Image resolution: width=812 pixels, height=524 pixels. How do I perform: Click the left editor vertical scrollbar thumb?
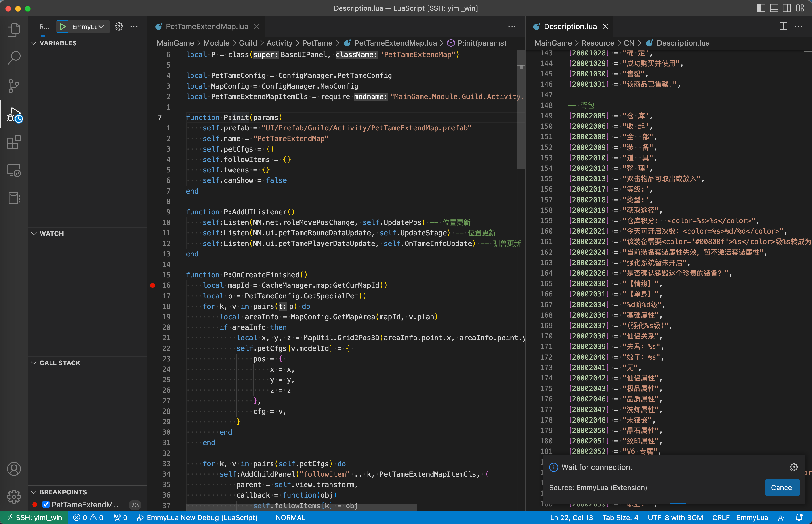pyautogui.click(x=521, y=109)
